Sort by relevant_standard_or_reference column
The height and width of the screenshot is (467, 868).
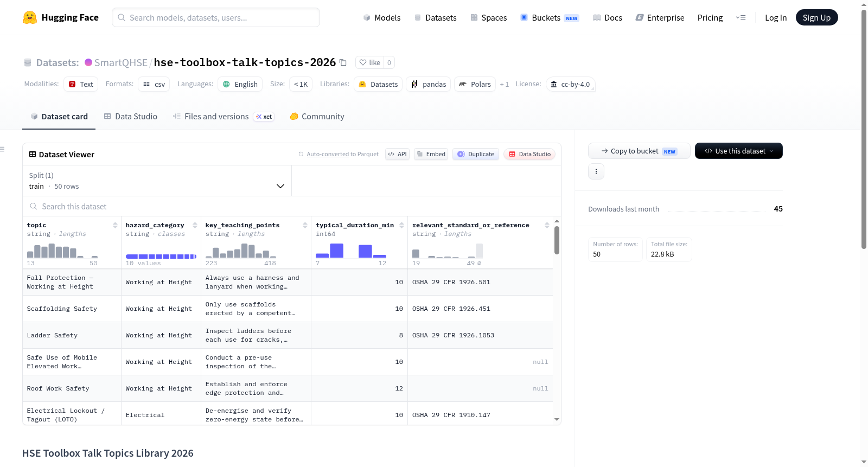coord(547,225)
